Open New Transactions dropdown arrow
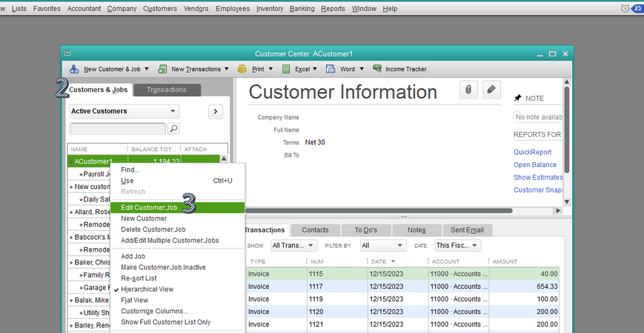This screenshot has height=333, width=644. click(x=228, y=69)
